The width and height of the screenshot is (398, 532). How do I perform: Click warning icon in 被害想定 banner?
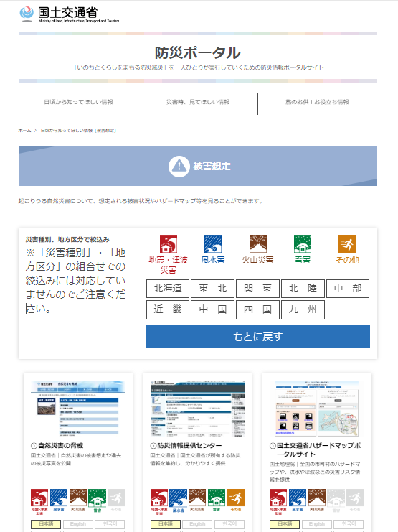(x=179, y=167)
